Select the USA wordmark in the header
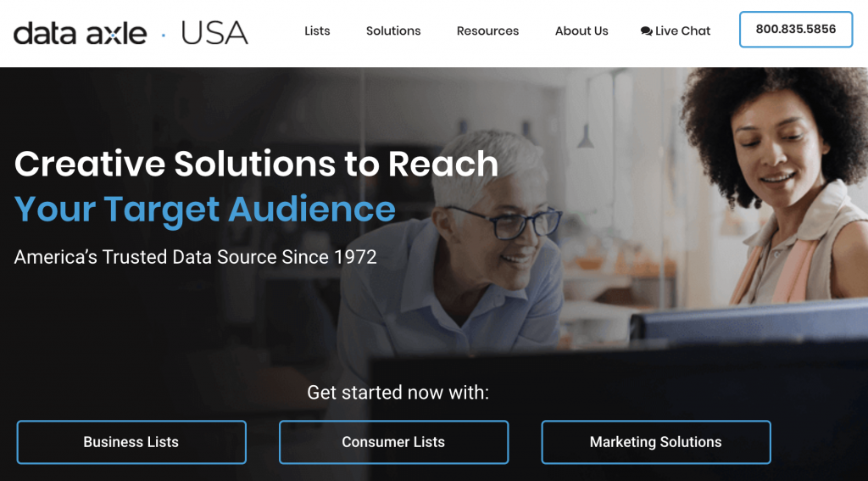The width and height of the screenshot is (868, 481). (214, 33)
